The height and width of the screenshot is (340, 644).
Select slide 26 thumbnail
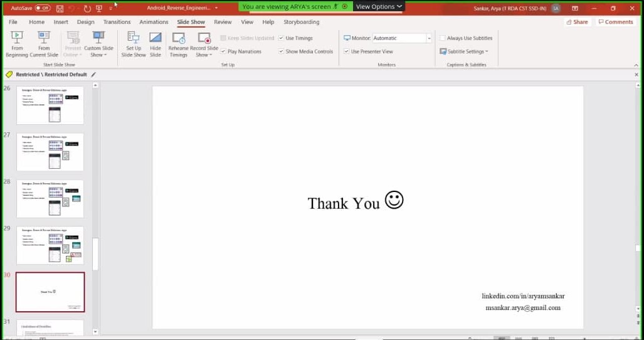50,105
